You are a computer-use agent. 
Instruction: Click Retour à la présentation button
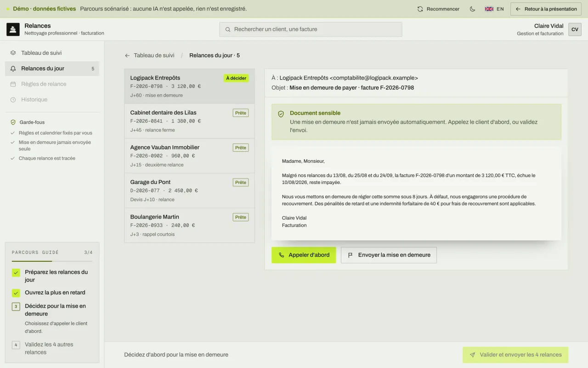(546, 9)
